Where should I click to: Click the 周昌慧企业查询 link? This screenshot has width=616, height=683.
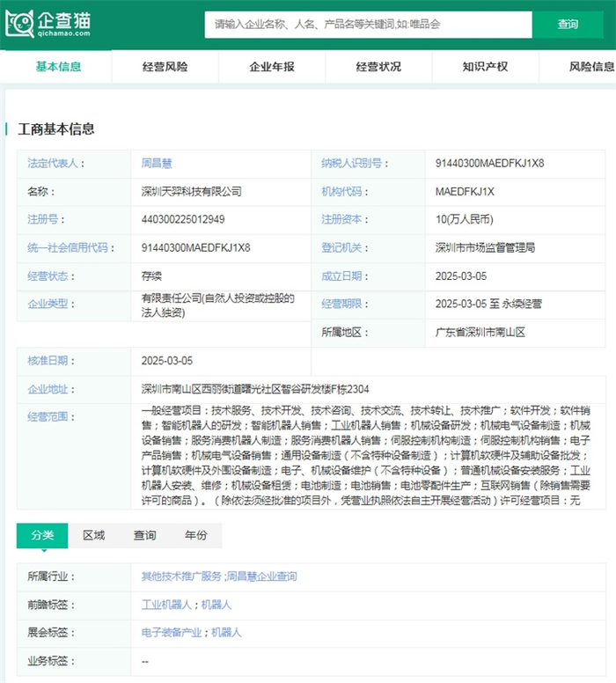[261, 577]
